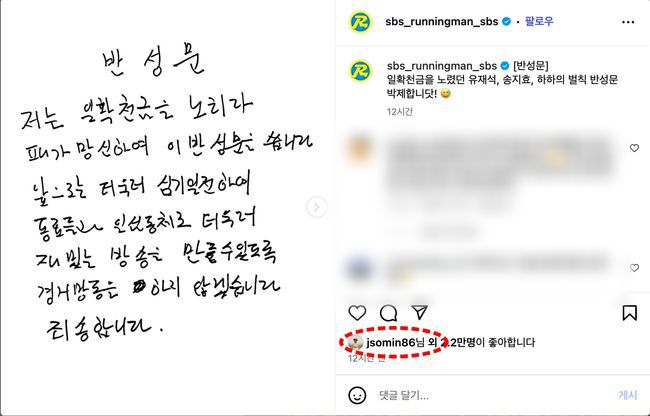Focus the 댓글 달기 comment input field
Screen dimensions: 650x416
pos(493,395)
